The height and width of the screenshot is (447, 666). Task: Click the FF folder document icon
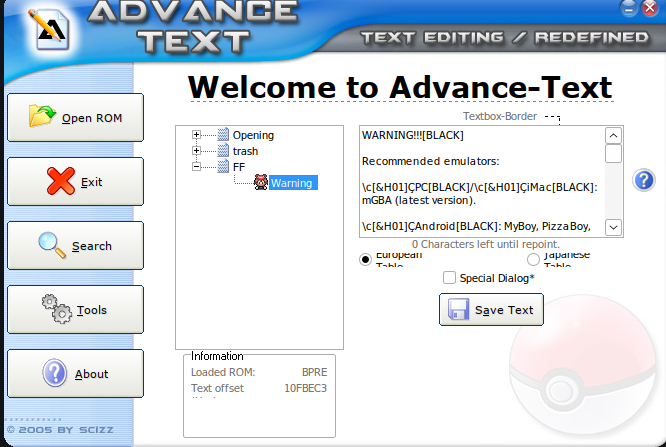(x=223, y=166)
